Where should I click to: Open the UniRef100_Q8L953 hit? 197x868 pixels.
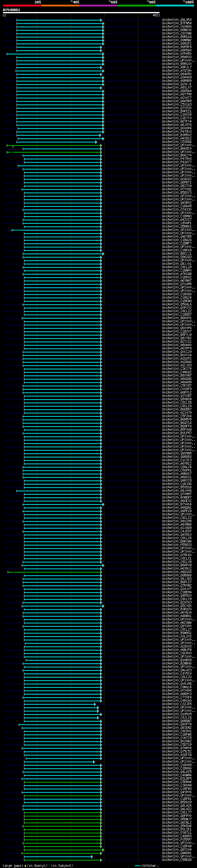click(176, 20)
